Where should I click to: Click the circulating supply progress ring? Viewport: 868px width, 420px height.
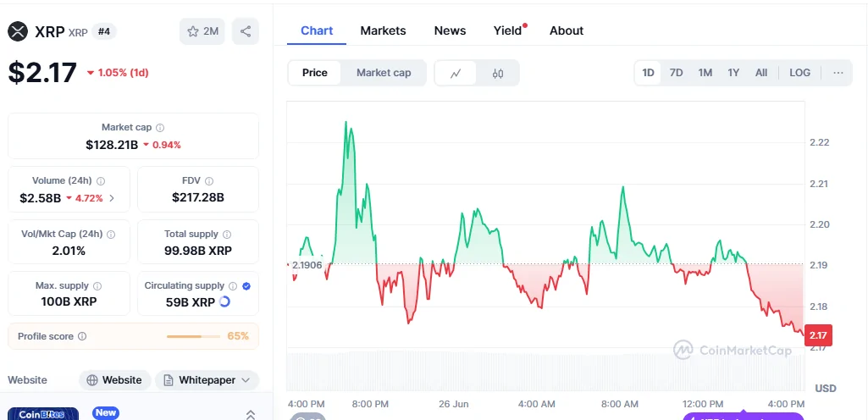(224, 302)
